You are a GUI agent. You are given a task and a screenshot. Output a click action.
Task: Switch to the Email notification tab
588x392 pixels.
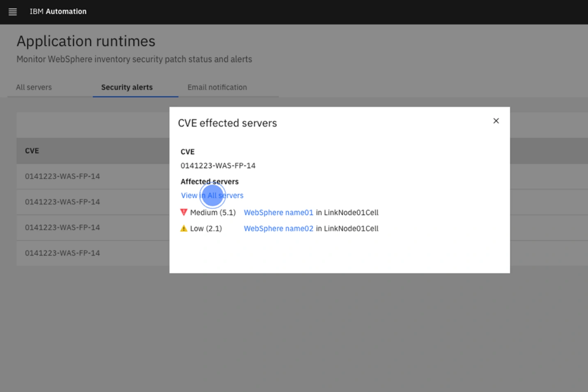(x=217, y=87)
